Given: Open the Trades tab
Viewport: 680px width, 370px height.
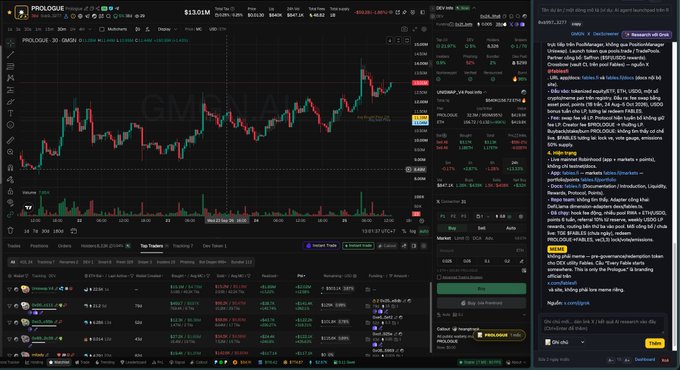Looking at the screenshot, I should point(14,246).
